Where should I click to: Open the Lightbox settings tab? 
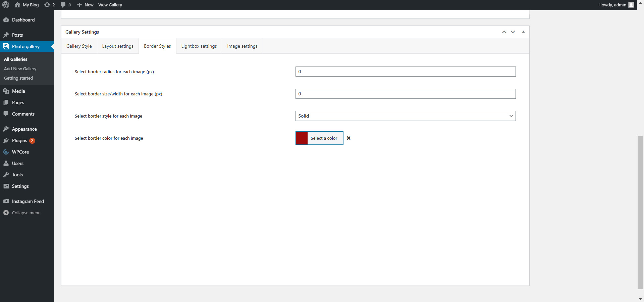pyautogui.click(x=199, y=46)
